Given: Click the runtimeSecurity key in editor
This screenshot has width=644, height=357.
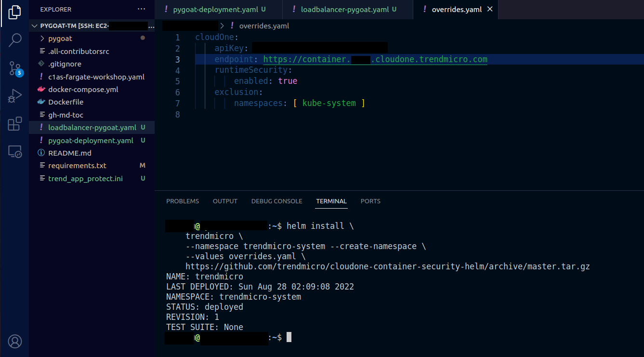Looking at the screenshot, I should pyautogui.click(x=251, y=70).
